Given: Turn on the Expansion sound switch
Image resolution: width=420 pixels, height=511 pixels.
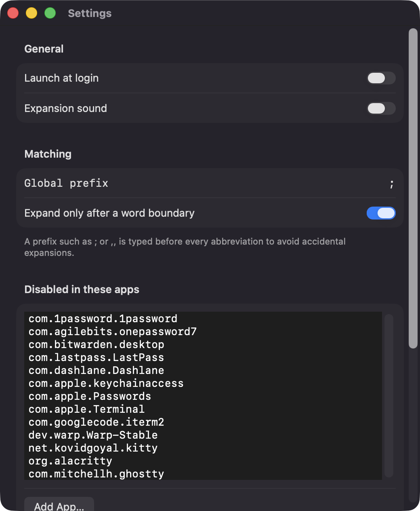Looking at the screenshot, I should tap(381, 108).
